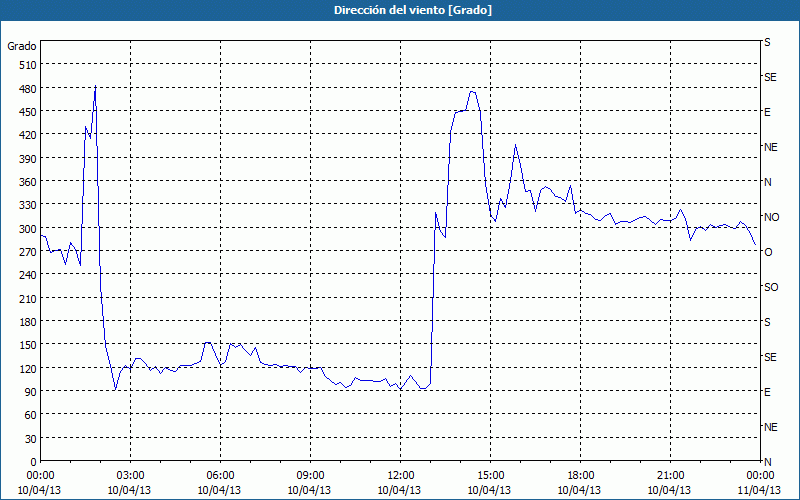Select the 'Grado' y-axis unit label
Image resolution: width=800 pixels, height=500 pixels.
[x=22, y=46]
